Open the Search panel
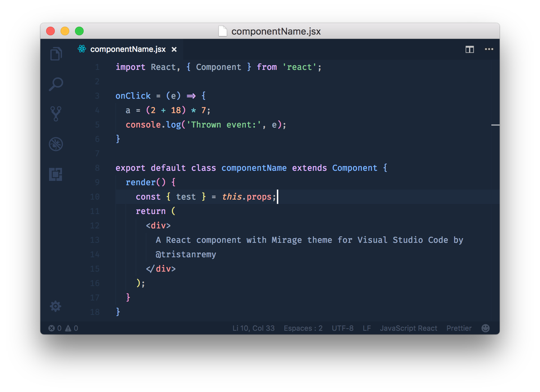The width and height of the screenshot is (540, 392). click(x=55, y=84)
